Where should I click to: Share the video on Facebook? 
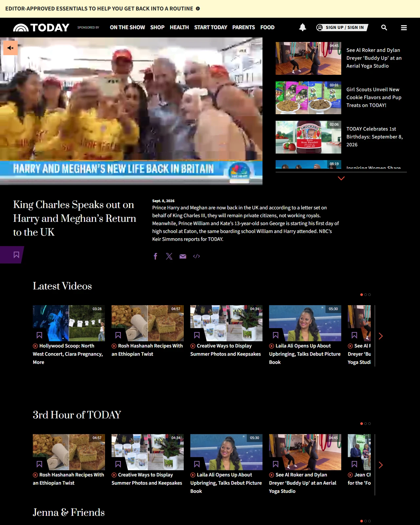[x=156, y=256]
